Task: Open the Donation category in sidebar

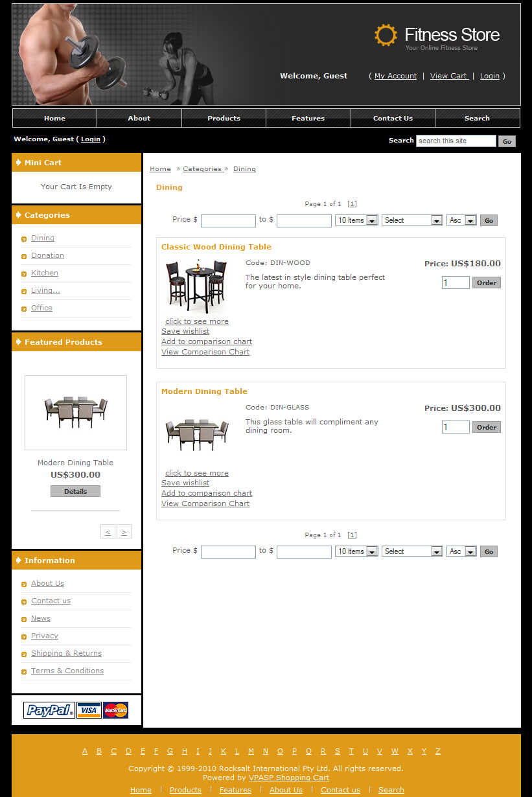Action: click(47, 255)
